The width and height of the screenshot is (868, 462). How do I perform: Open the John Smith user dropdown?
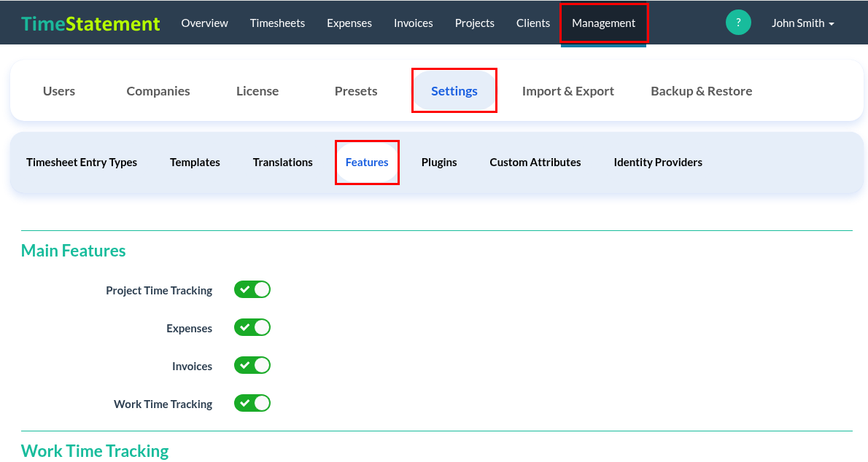802,23
